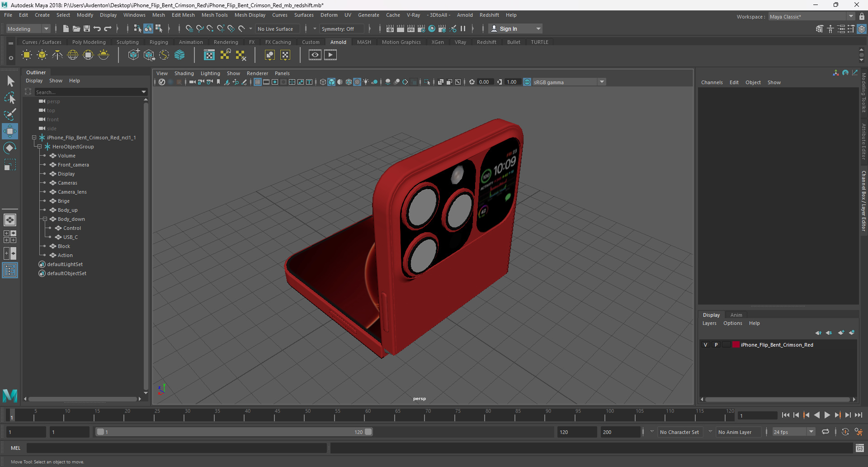Open 24 fps frame rate dropdown

811,432
